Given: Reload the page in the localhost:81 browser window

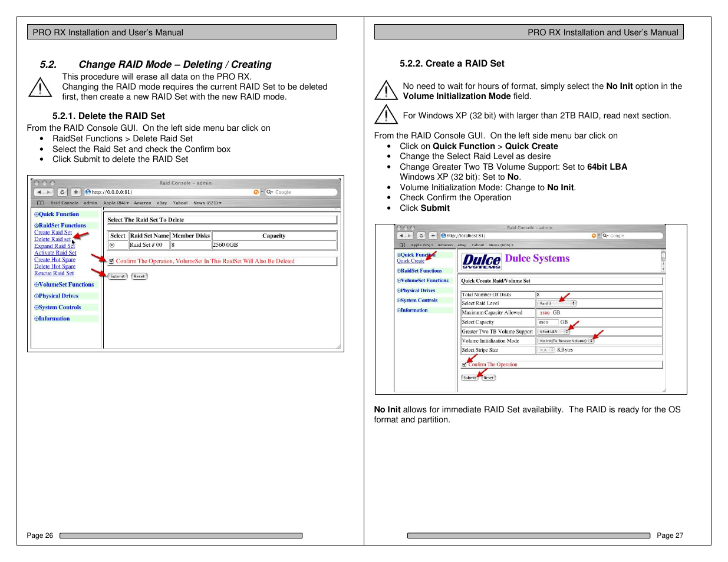Looking at the screenshot, I should [x=421, y=236].
